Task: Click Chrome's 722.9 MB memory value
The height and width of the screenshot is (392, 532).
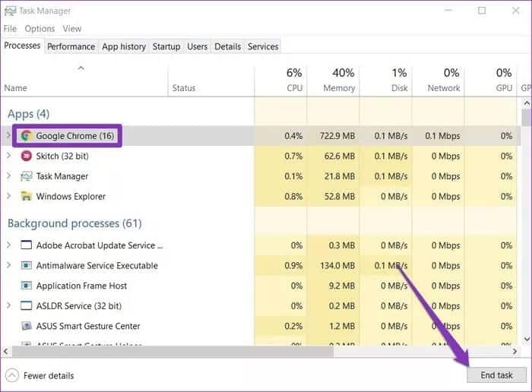Action: click(x=337, y=136)
